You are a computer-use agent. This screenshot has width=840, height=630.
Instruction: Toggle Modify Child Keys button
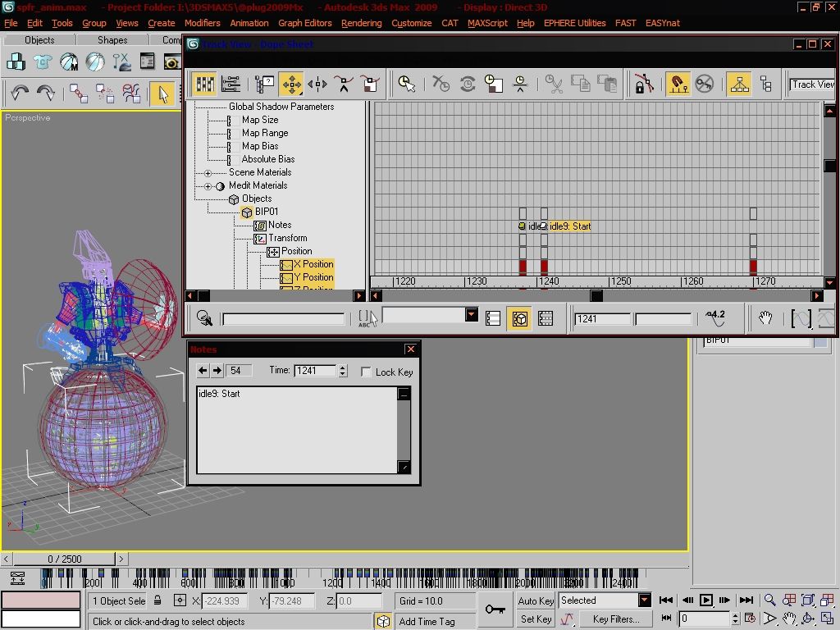(765, 84)
